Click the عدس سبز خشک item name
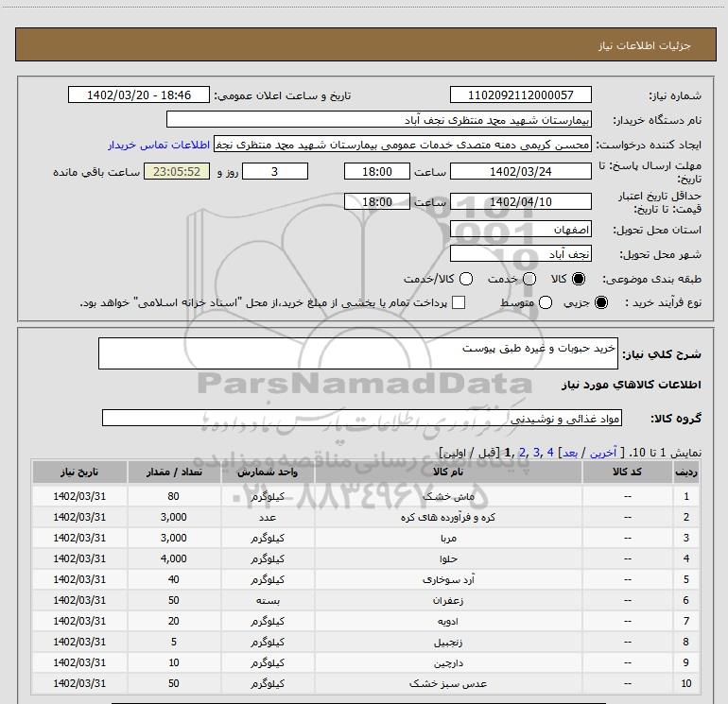 [448, 683]
